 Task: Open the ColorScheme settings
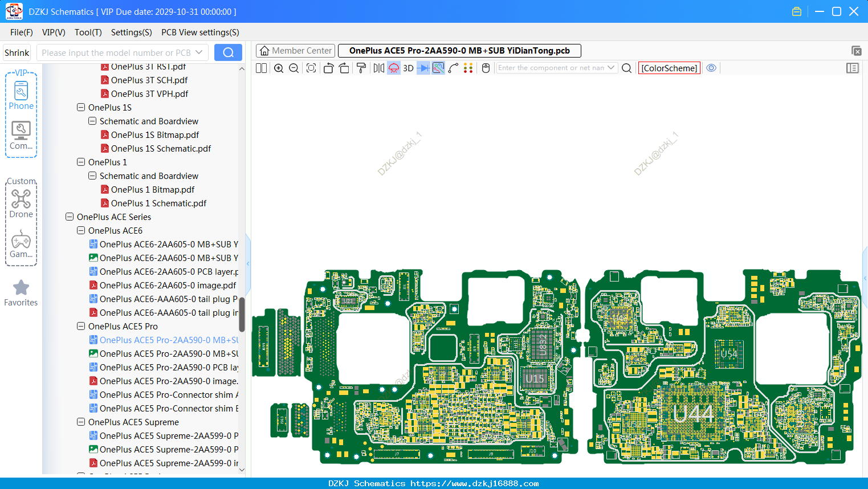coord(669,68)
